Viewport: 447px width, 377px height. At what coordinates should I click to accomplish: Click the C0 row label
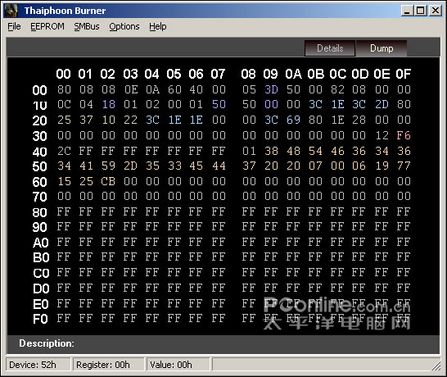pos(41,273)
